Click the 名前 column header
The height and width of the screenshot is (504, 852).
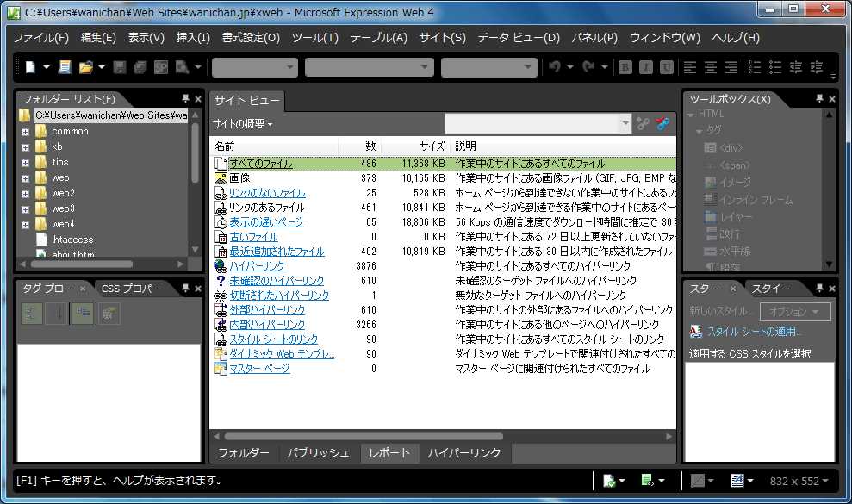point(274,146)
